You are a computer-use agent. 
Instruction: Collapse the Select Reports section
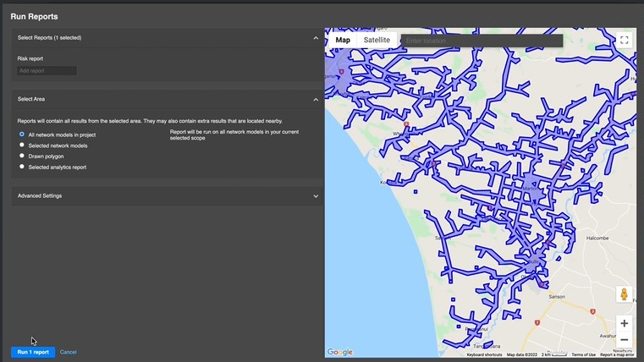click(316, 37)
